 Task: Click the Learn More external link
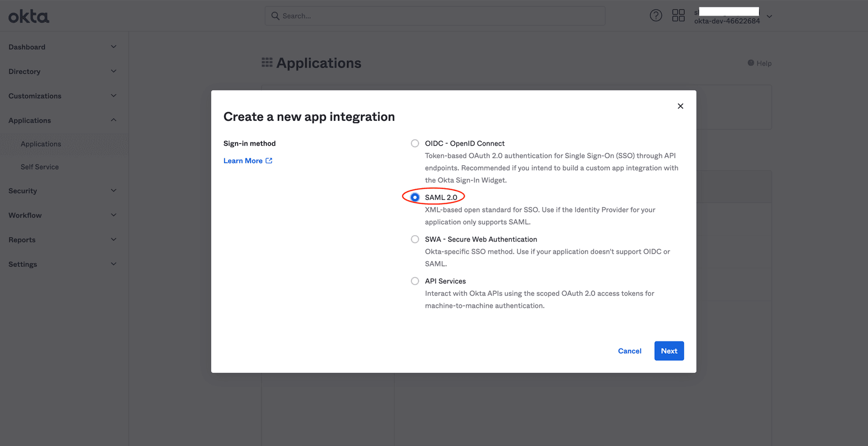point(248,161)
